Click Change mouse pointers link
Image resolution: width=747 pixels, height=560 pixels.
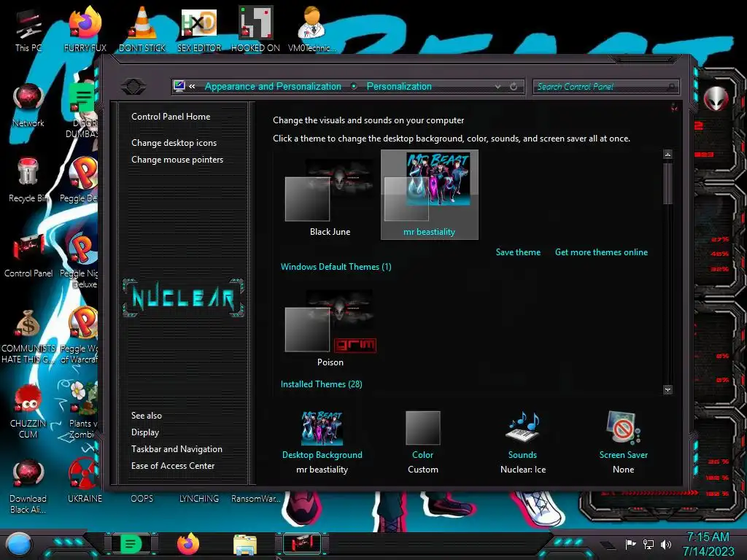[177, 160]
